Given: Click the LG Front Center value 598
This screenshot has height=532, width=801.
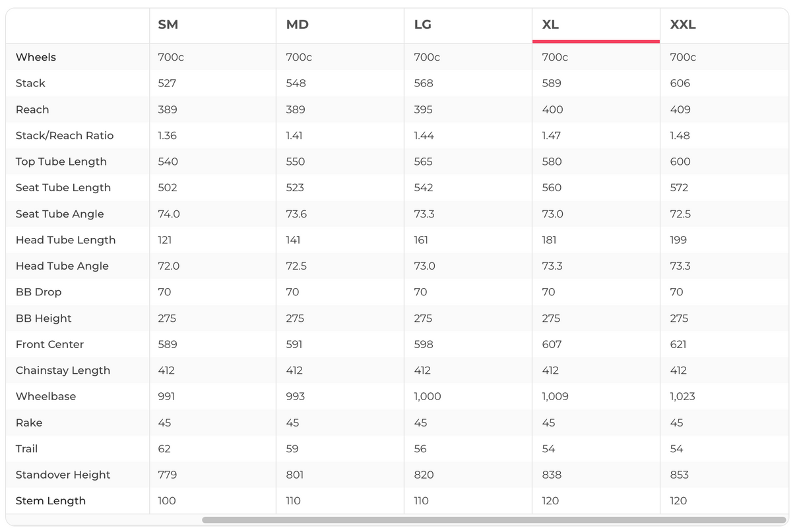Looking at the screenshot, I should (x=424, y=345).
